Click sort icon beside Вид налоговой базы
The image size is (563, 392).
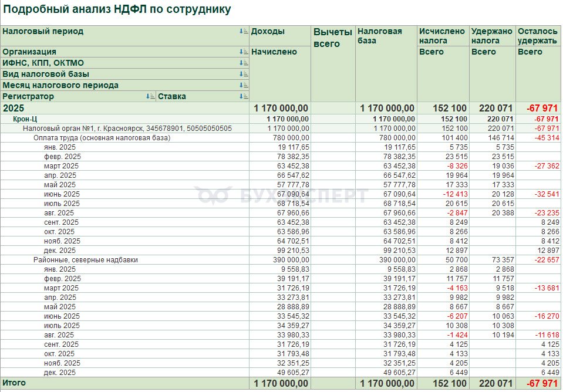(244, 74)
